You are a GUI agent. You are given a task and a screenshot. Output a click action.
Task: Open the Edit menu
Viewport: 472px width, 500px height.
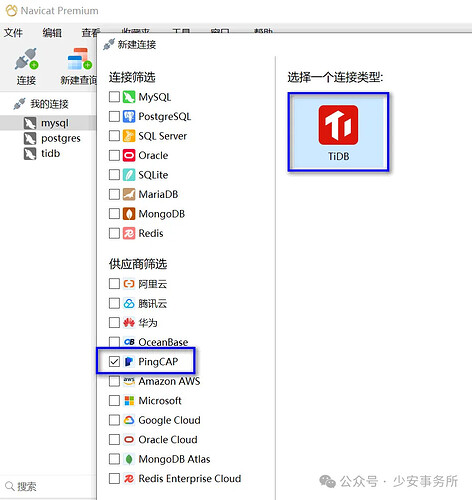click(52, 33)
